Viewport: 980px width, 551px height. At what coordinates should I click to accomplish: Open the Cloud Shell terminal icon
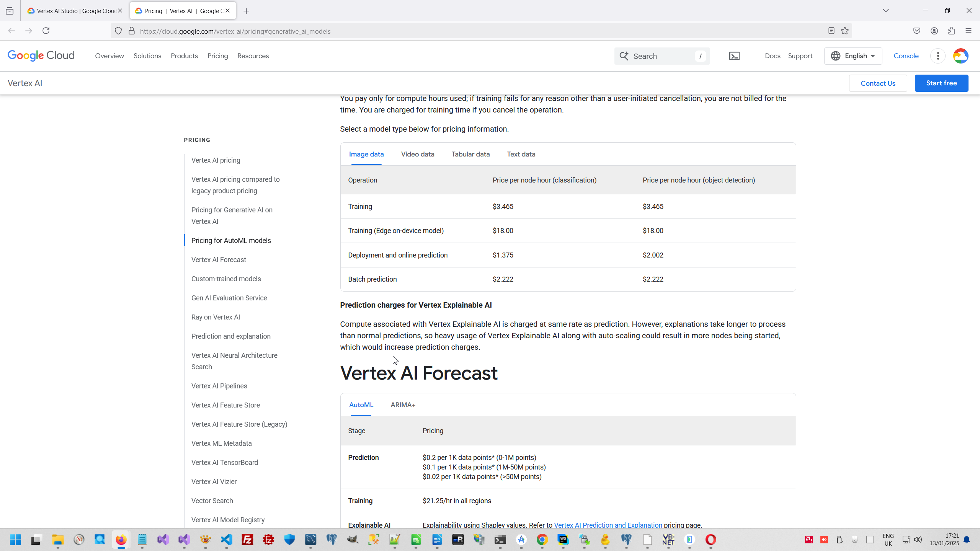pyautogui.click(x=734, y=56)
